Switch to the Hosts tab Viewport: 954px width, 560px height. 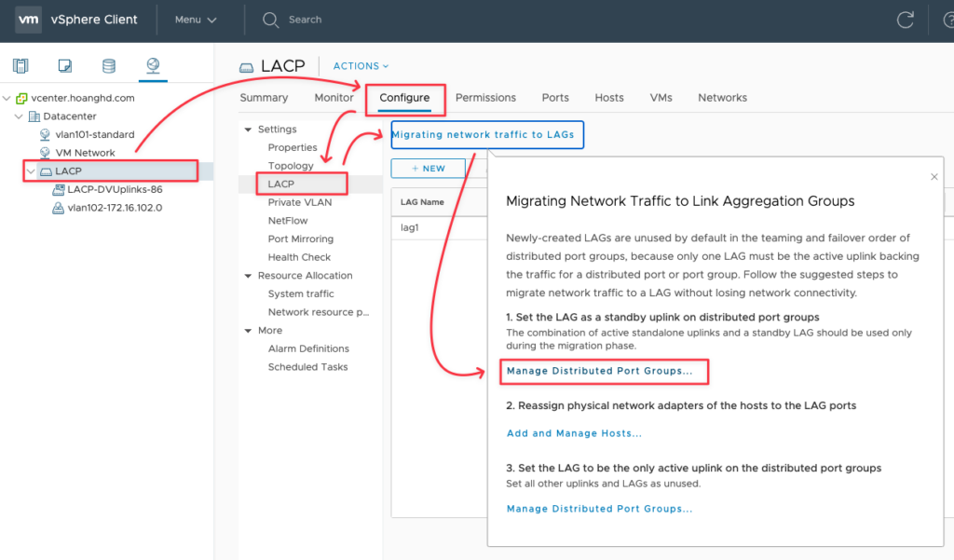coord(609,98)
